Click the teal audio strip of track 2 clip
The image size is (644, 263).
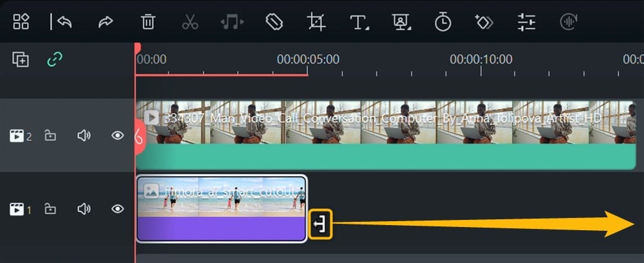tap(386, 157)
